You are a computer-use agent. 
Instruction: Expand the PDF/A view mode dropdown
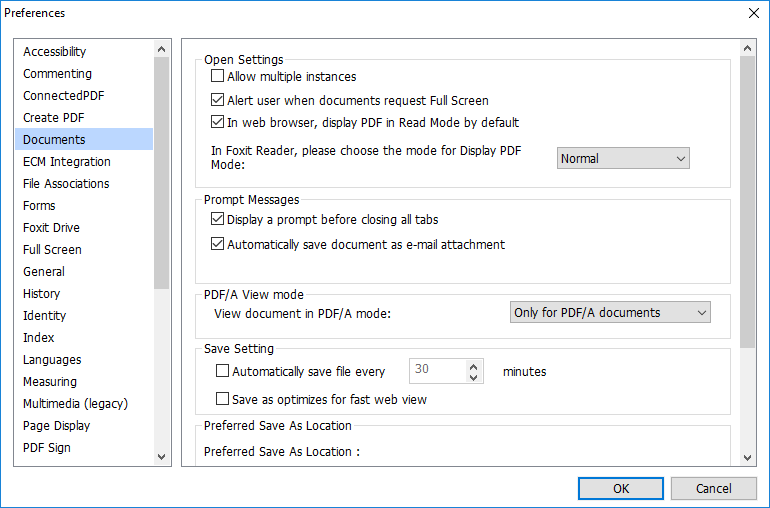[x=609, y=313]
